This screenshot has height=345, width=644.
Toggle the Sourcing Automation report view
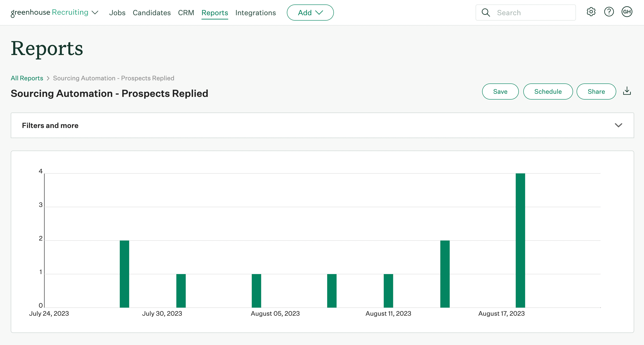coord(618,125)
